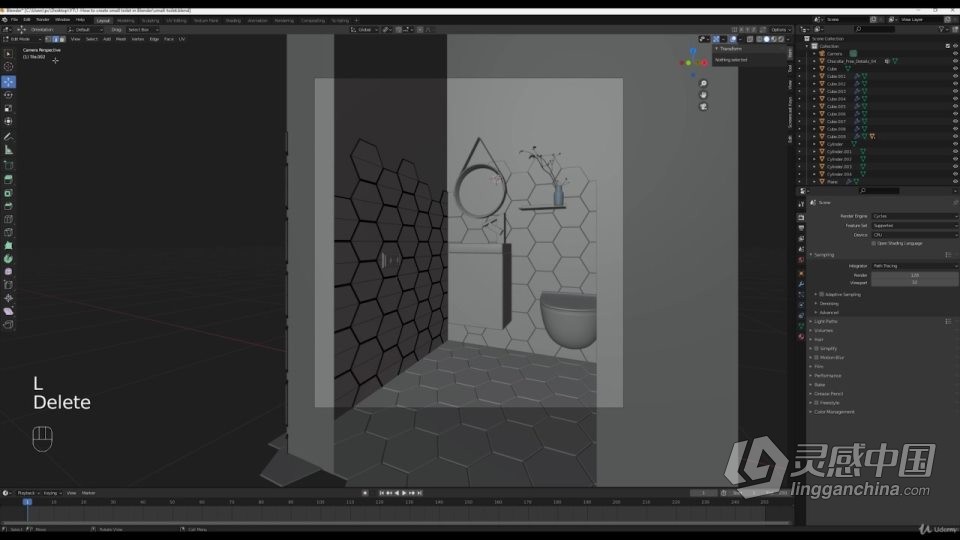Image resolution: width=960 pixels, height=540 pixels.
Task: Hide Cube.001 using its eye icon
Action: (x=955, y=77)
